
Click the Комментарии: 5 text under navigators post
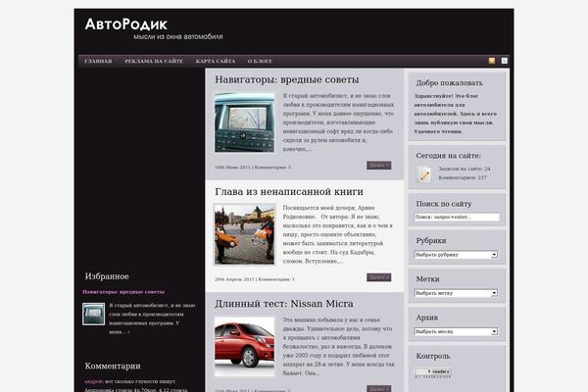point(272,168)
